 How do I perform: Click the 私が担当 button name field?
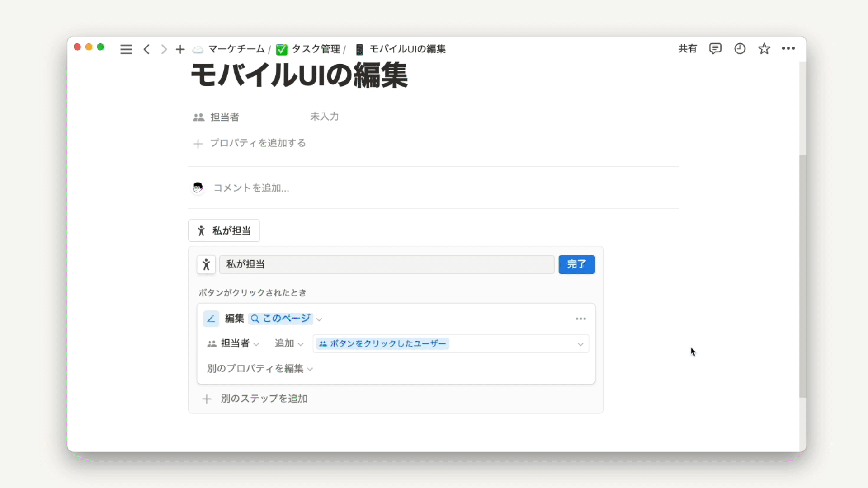click(x=387, y=264)
